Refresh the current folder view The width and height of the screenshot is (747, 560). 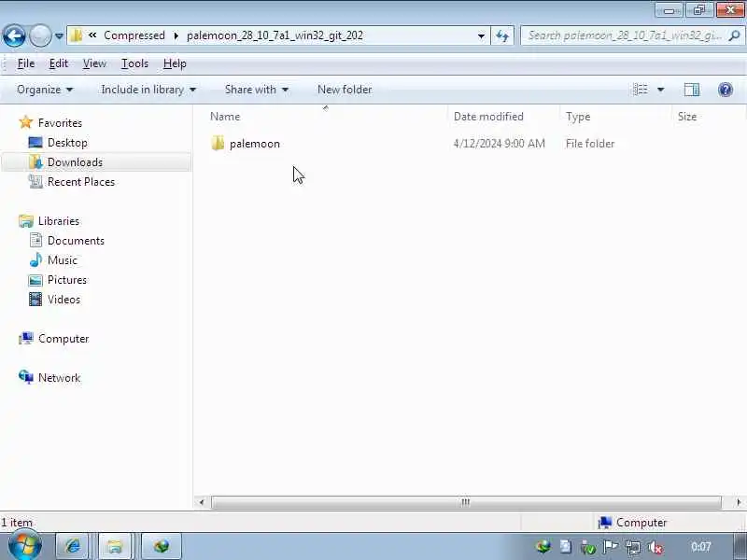[x=502, y=35]
